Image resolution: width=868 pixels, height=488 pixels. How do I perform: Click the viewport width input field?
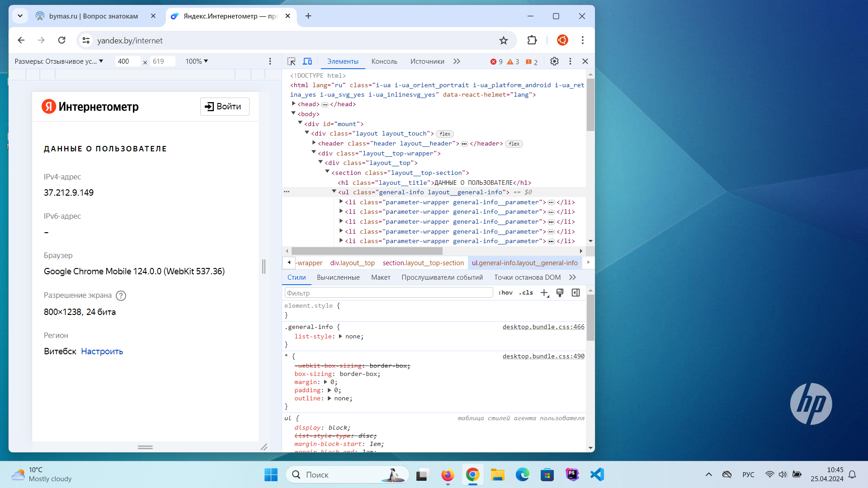click(127, 61)
